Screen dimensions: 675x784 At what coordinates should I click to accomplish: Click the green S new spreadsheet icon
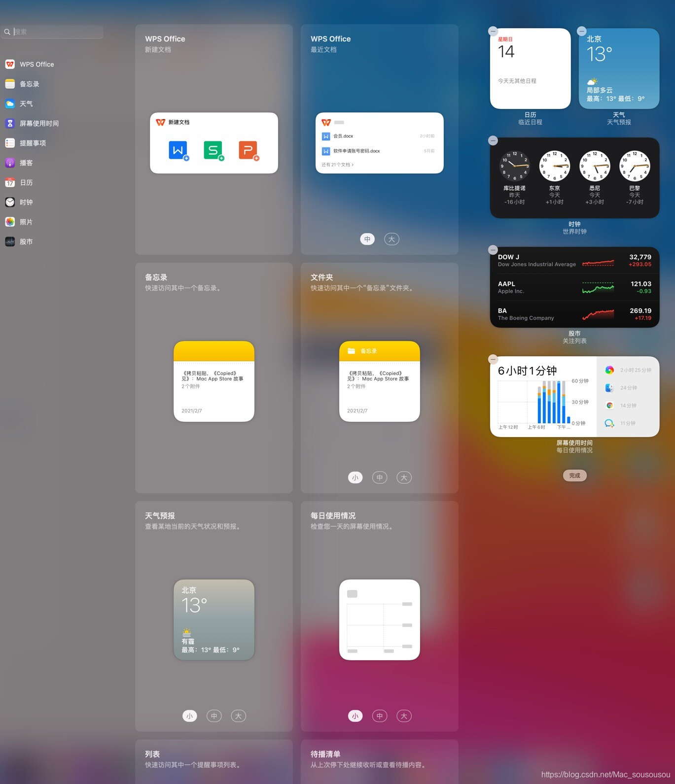[213, 150]
